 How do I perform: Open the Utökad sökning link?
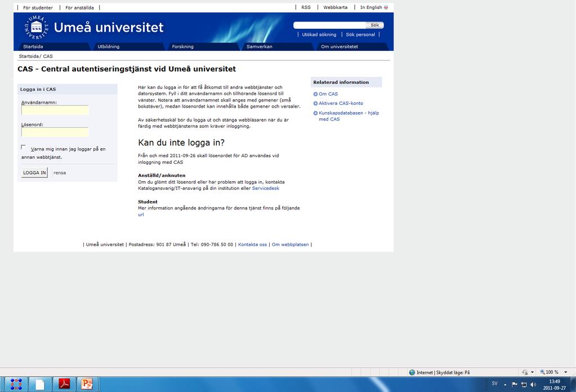(319, 34)
